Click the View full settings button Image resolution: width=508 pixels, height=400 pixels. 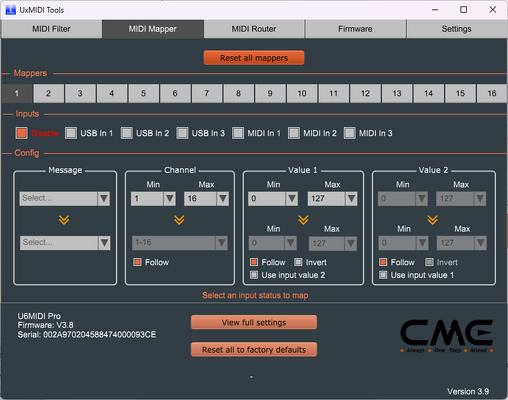point(254,322)
